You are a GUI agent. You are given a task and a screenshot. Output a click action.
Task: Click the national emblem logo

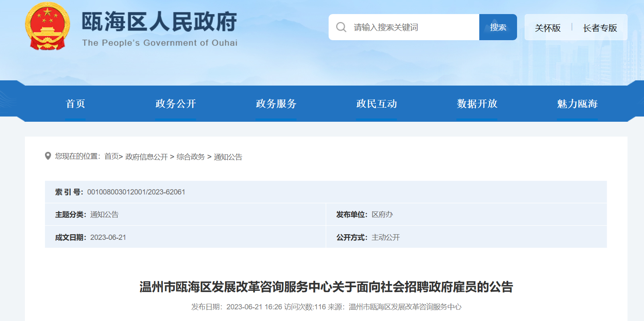point(47,27)
